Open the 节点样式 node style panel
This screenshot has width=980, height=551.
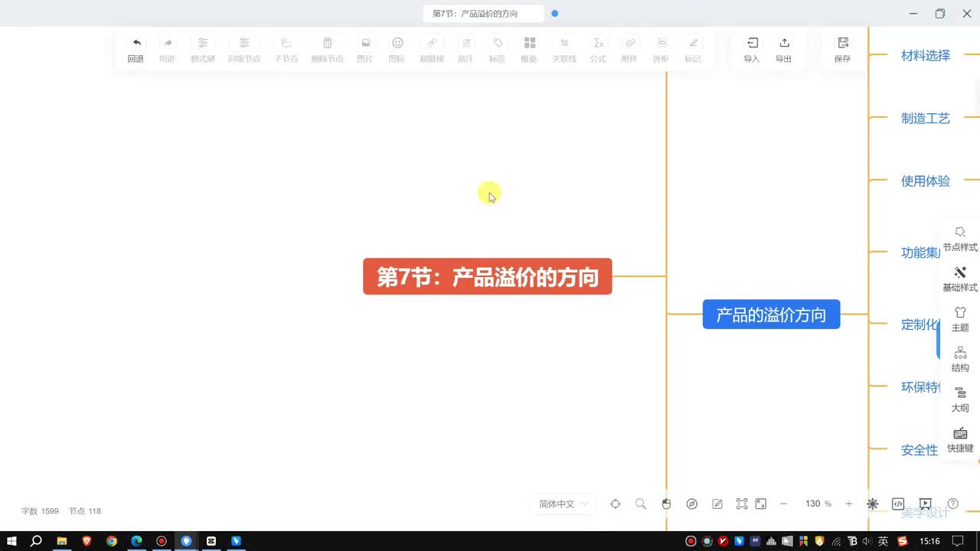[960, 239]
